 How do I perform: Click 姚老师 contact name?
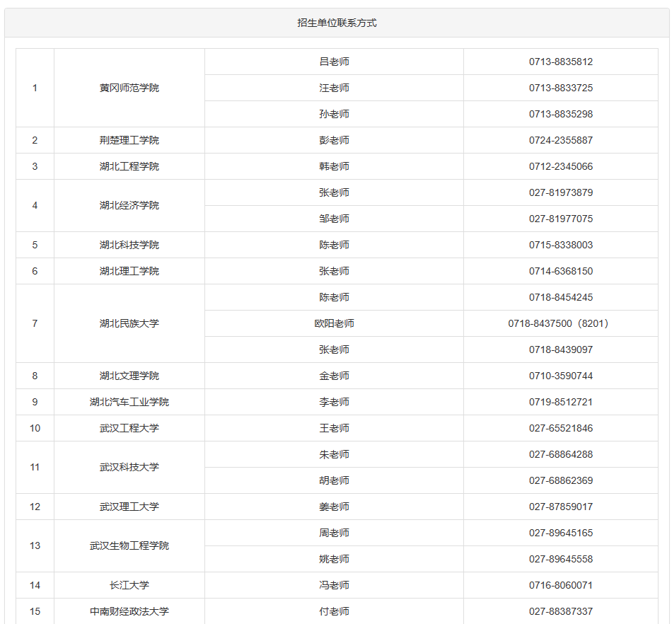[334, 559]
